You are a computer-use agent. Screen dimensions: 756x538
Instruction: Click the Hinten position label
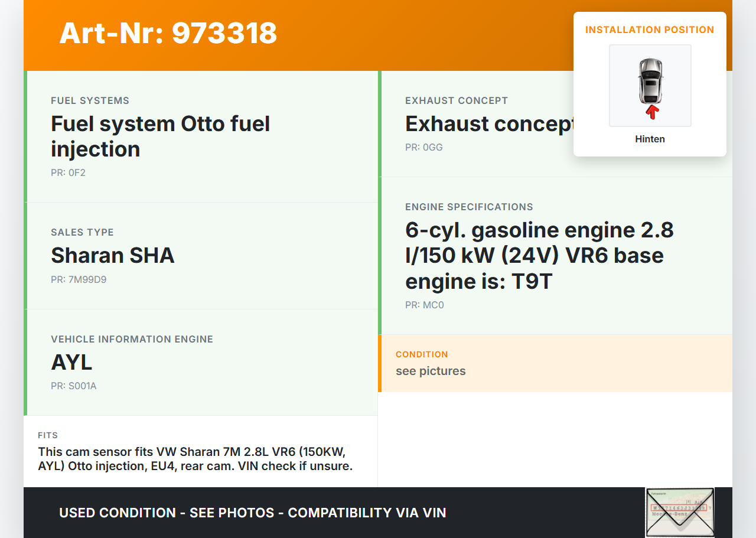coord(650,139)
